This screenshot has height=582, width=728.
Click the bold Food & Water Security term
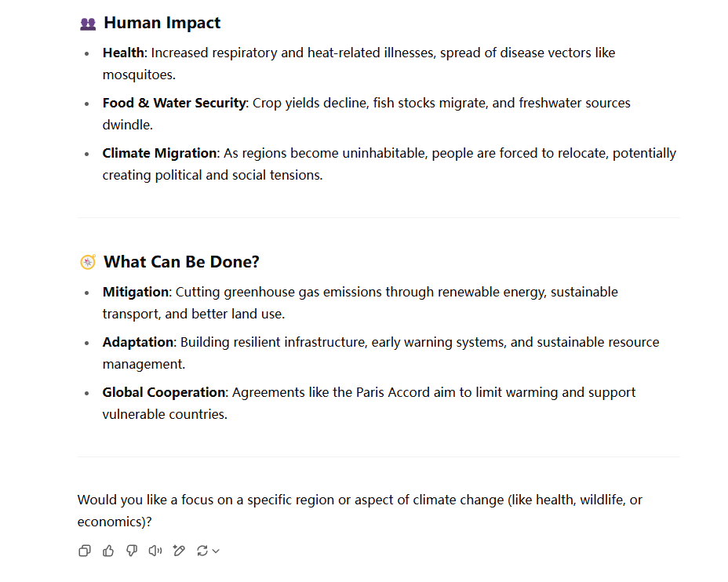(174, 103)
